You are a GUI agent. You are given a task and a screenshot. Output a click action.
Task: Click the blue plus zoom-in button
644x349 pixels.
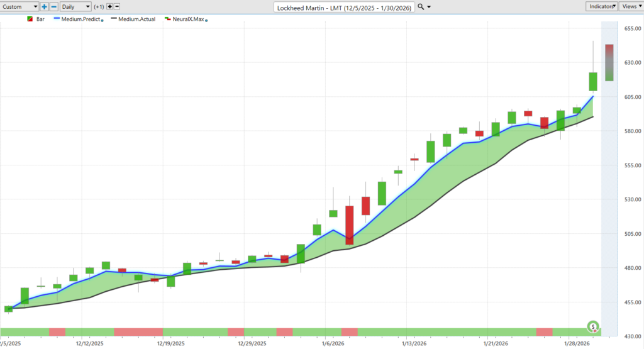(x=45, y=6)
